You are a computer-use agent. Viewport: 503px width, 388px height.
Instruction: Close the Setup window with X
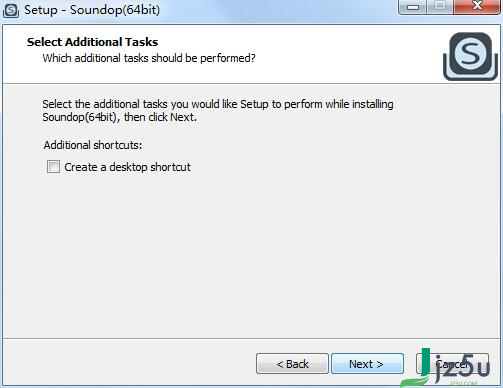477,7
